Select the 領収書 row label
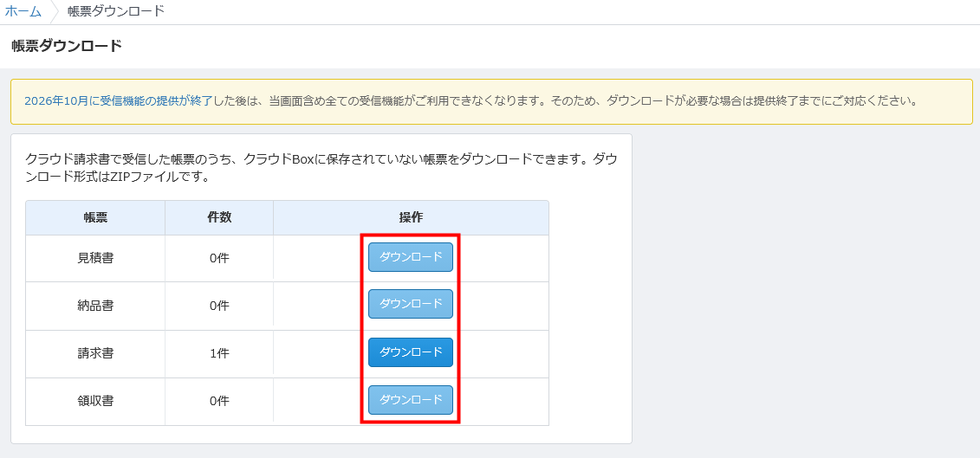This screenshot has height=458, width=980. coord(95,401)
